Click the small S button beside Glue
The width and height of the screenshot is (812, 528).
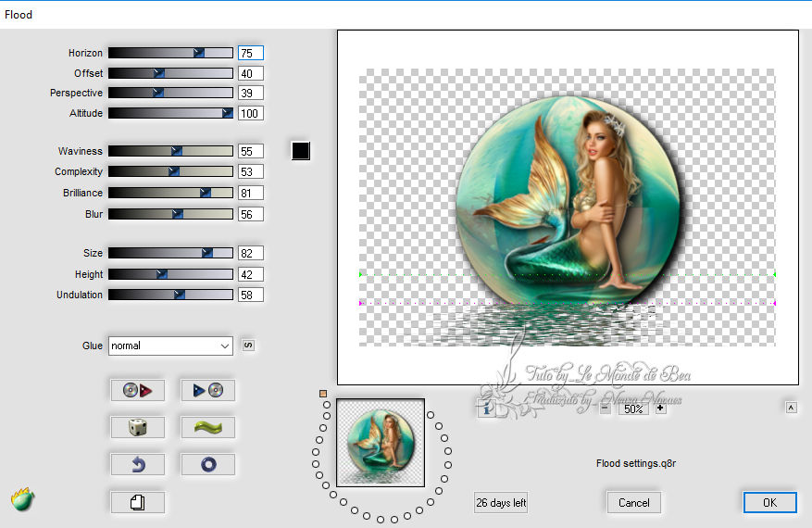coord(248,346)
